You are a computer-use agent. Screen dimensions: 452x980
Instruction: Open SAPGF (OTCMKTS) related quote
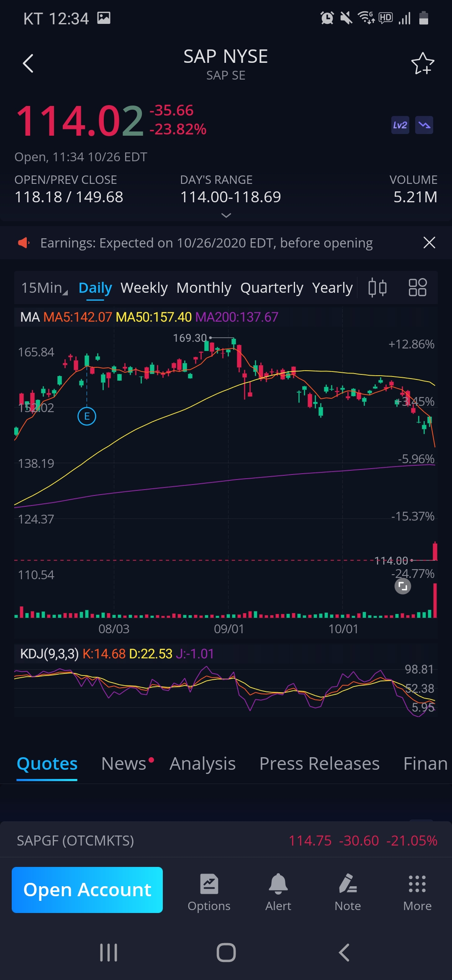226,841
